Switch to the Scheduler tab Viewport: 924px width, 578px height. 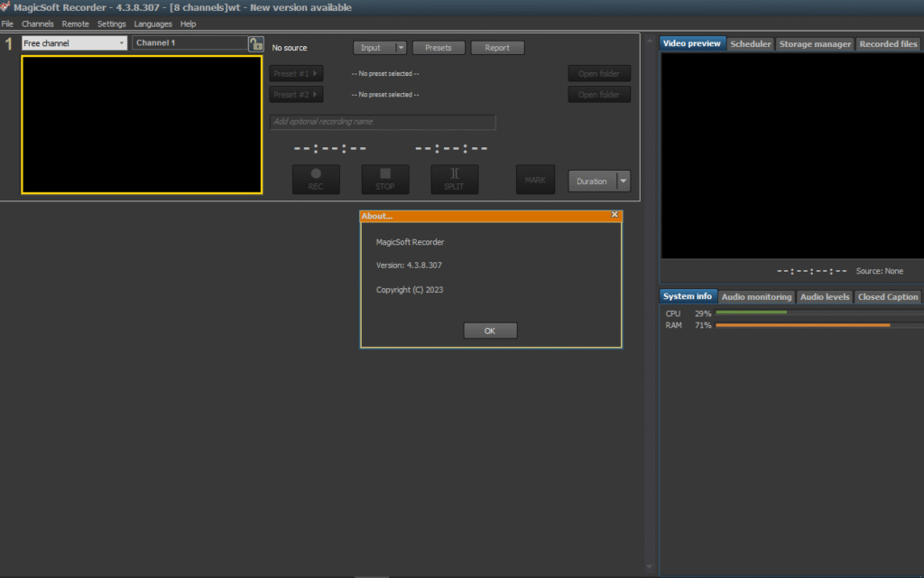click(750, 42)
